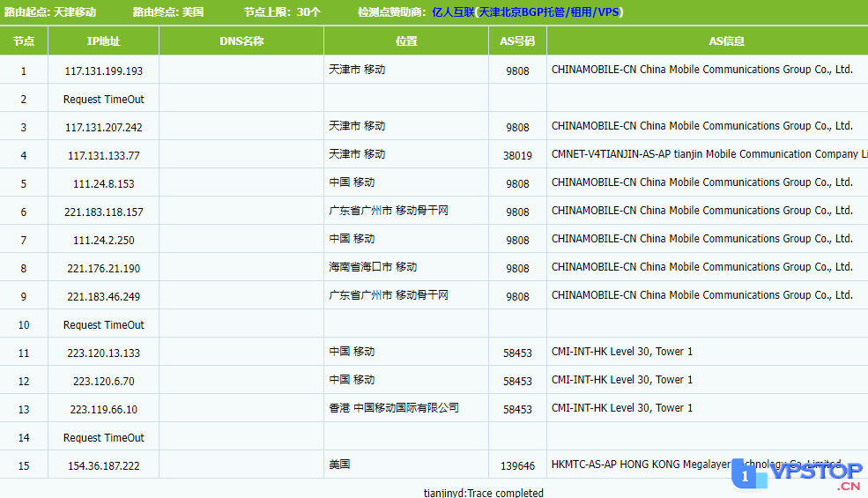
Task: Click the 节点 column header
Action: coord(24,41)
